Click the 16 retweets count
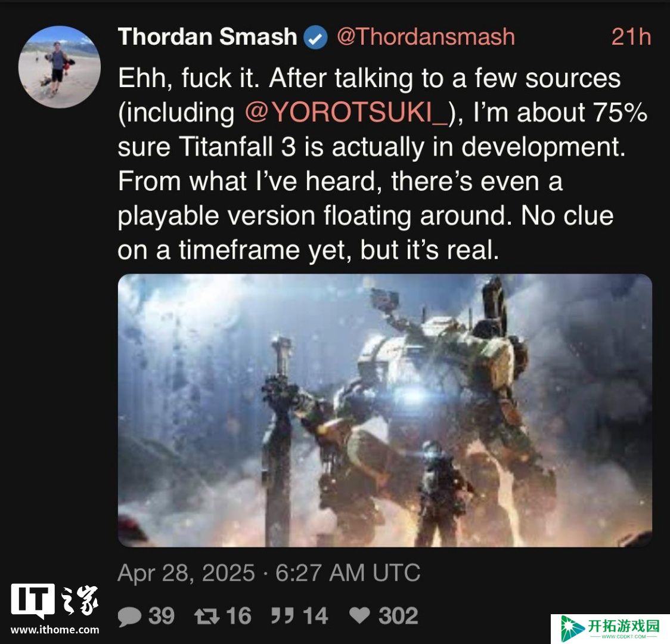670x644 pixels. [238, 616]
